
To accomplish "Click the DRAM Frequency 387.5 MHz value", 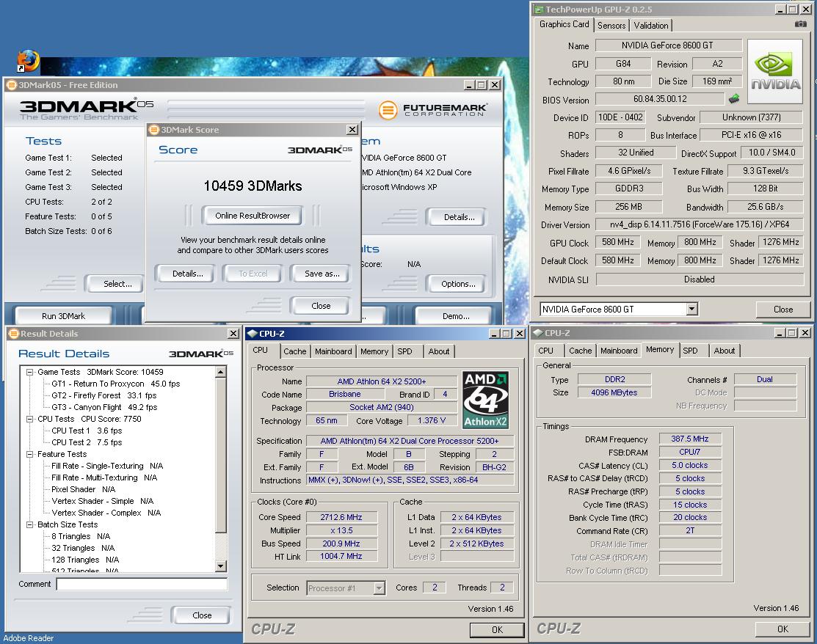I will pos(690,439).
